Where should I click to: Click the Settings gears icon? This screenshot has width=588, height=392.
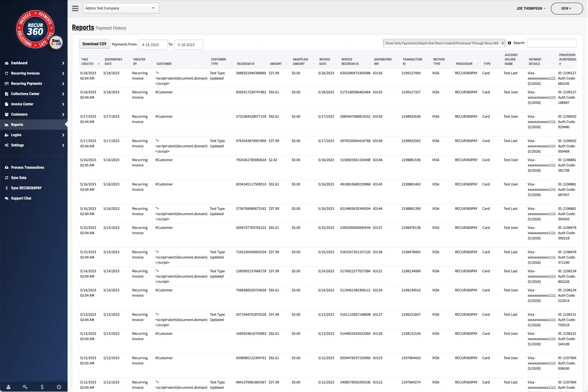7,145
